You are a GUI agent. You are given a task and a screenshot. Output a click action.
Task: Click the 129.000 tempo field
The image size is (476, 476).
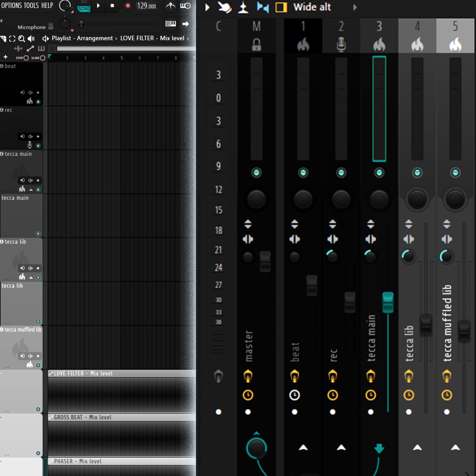click(x=147, y=6)
